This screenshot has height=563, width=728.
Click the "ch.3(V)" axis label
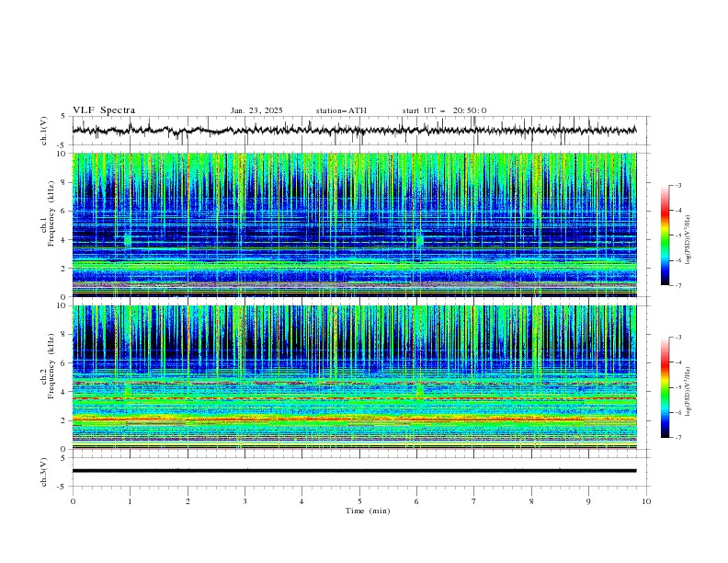point(44,472)
